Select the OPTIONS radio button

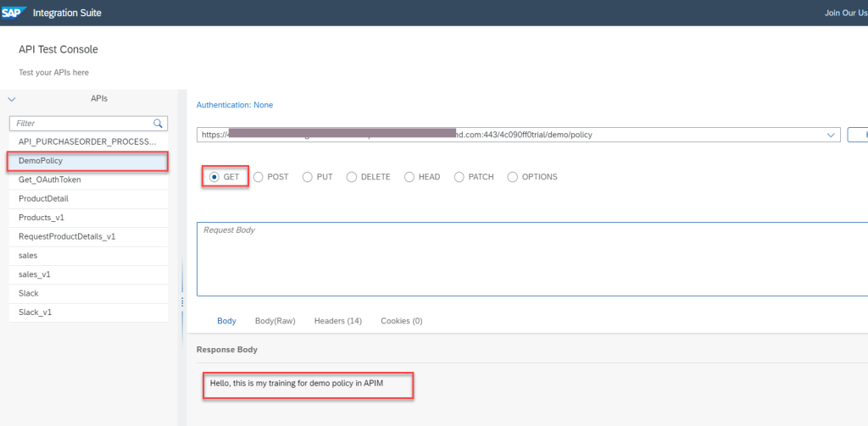(512, 177)
